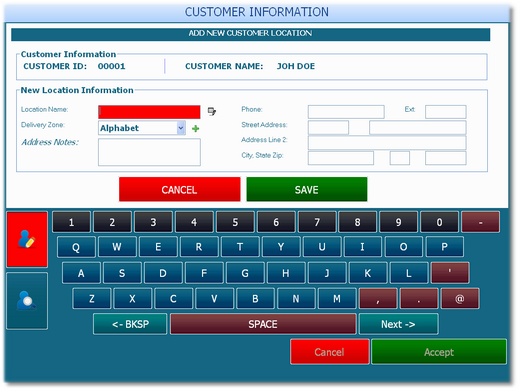Tap the 3 key on keypad

coord(153,222)
